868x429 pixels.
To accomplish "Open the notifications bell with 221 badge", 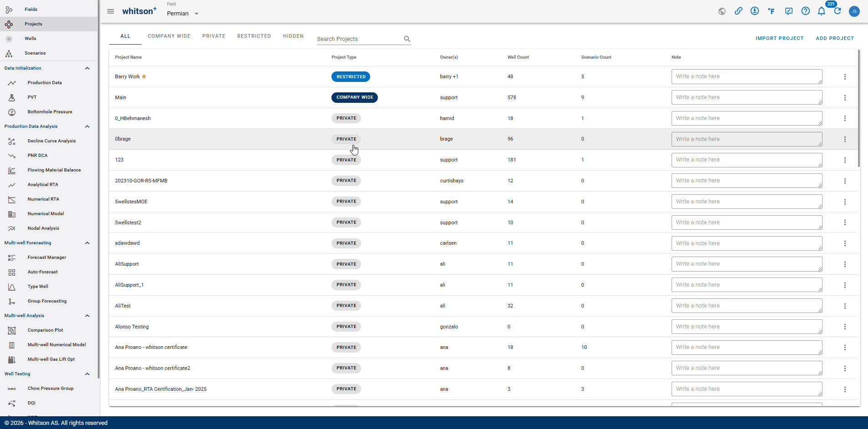I will point(822,11).
